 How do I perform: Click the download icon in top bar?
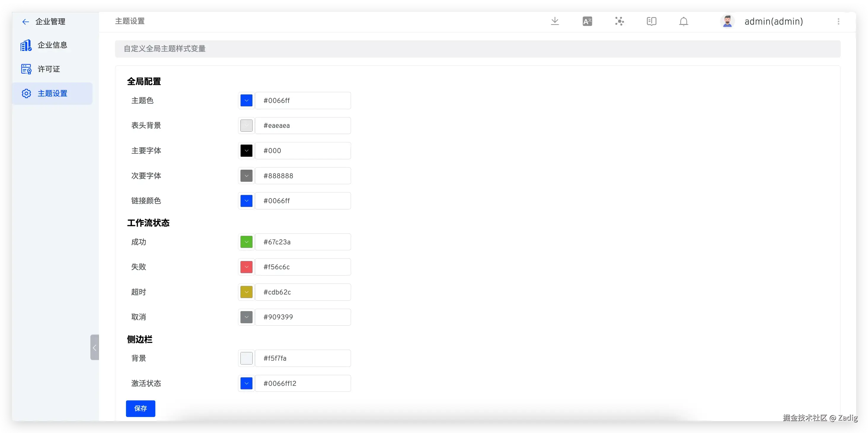tap(555, 21)
